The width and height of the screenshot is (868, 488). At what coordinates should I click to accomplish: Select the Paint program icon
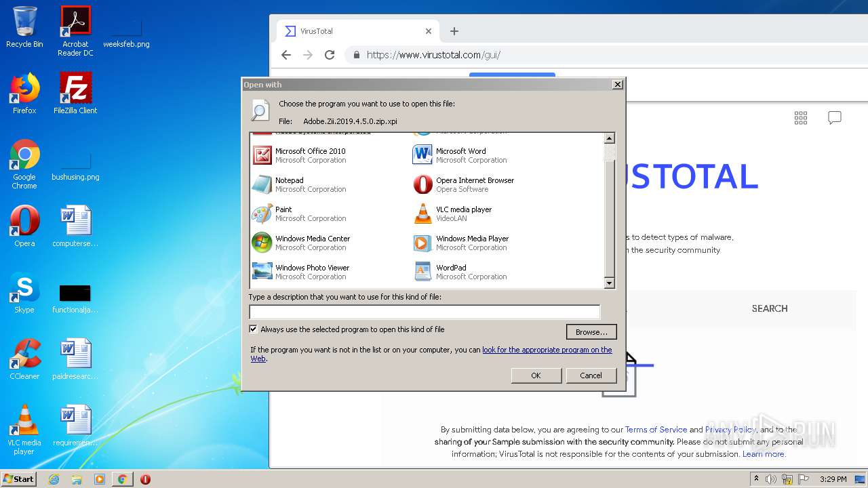click(262, 213)
